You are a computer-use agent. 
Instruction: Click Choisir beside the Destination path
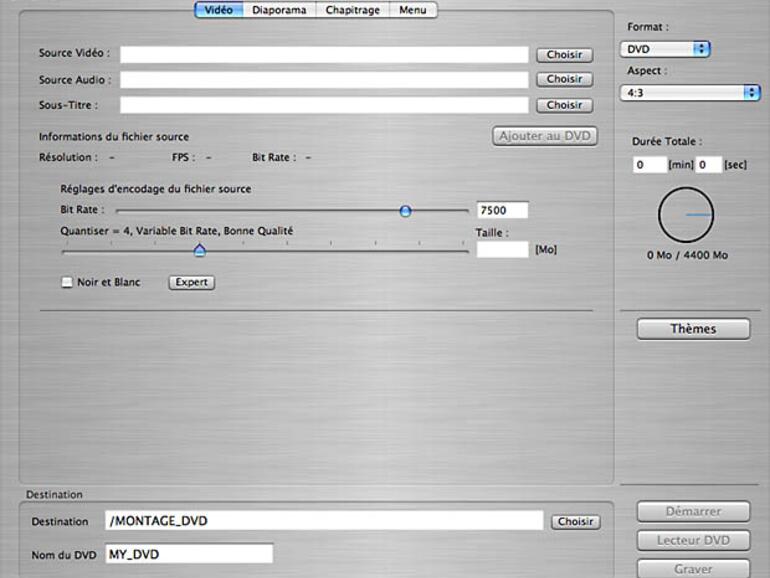pyautogui.click(x=576, y=522)
